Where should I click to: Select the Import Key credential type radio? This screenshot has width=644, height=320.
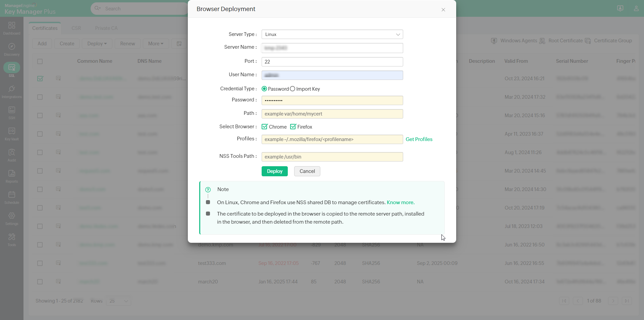(x=292, y=89)
